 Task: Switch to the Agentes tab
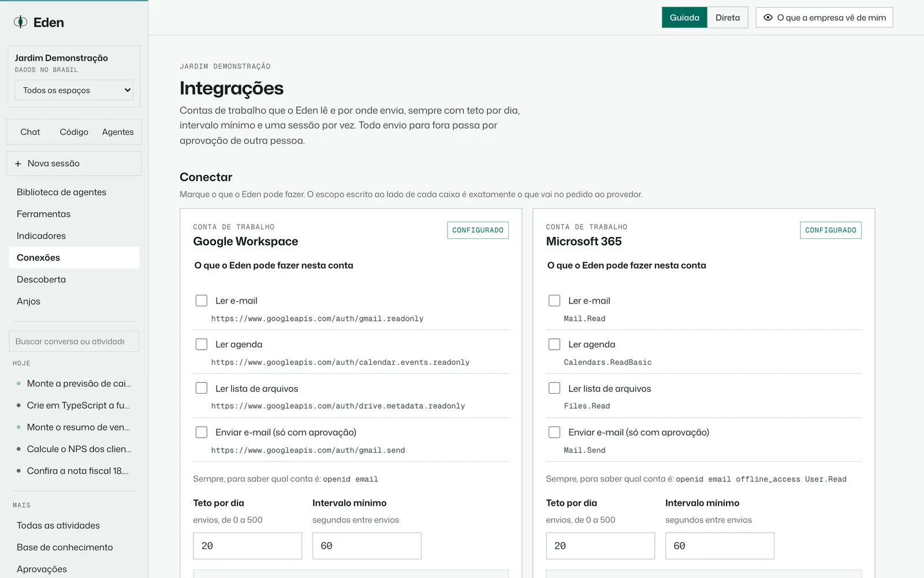pyautogui.click(x=118, y=132)
